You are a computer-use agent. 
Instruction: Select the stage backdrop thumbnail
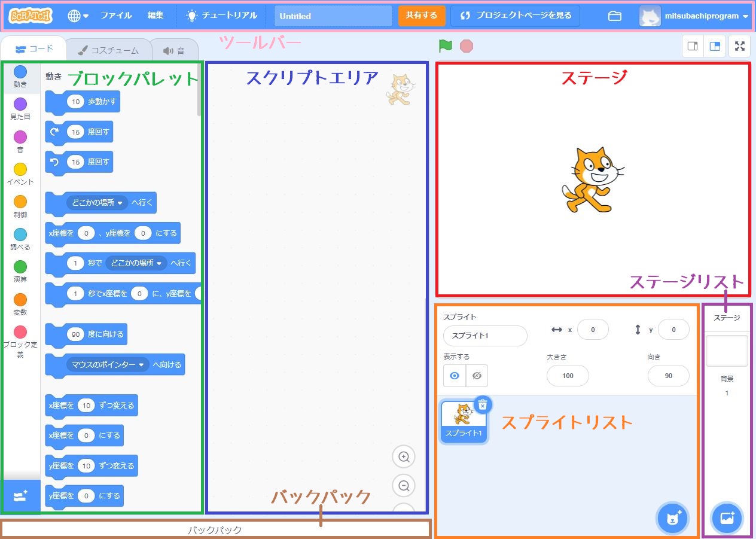click(727, 351)
